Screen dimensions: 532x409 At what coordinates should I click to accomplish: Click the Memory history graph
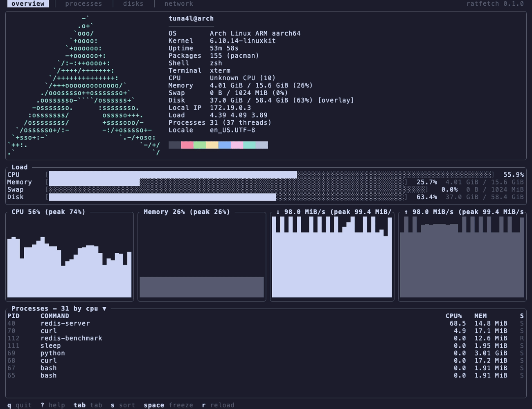202,257
